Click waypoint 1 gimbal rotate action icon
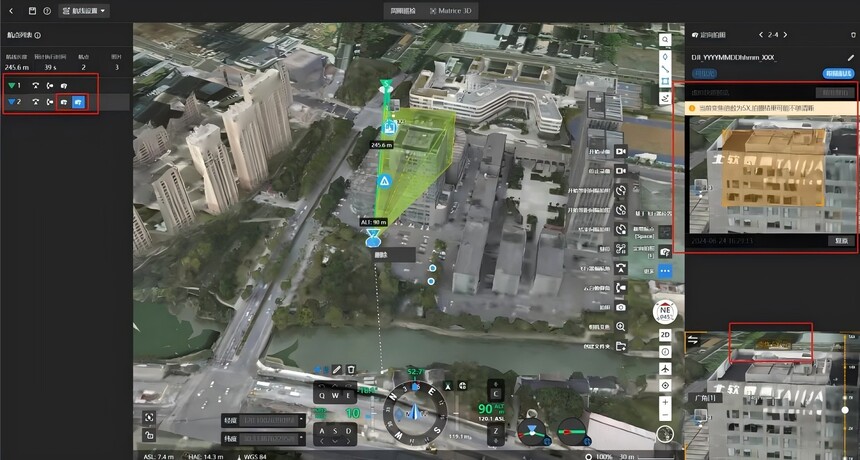This screenshot has width=860, height=460. click(50, 86)
